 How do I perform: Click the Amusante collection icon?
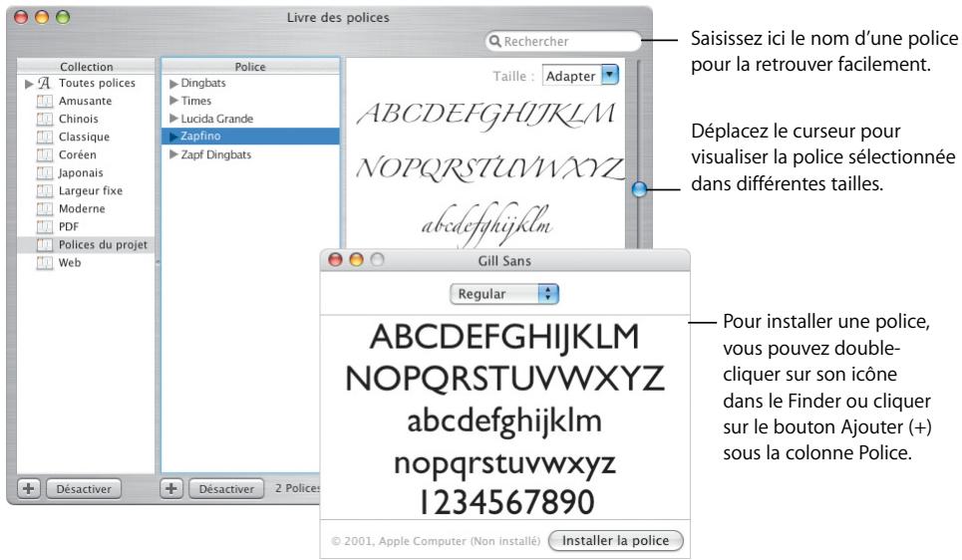pos(44,101)
